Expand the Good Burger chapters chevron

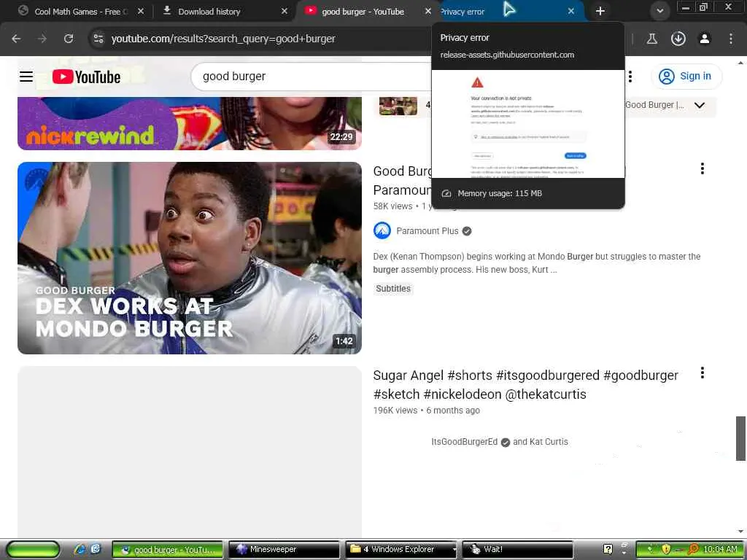point(700,105)
